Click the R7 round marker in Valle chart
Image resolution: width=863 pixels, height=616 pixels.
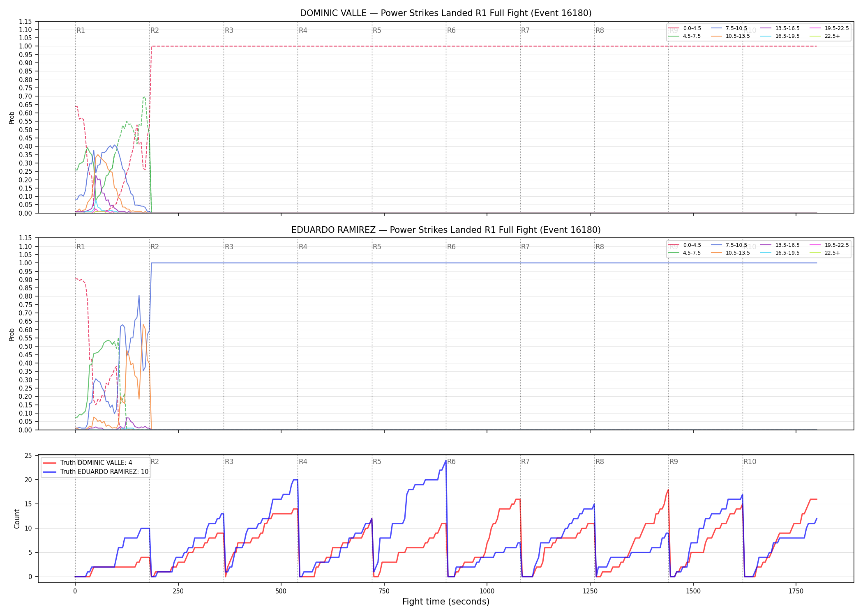(x=525, y=30)
